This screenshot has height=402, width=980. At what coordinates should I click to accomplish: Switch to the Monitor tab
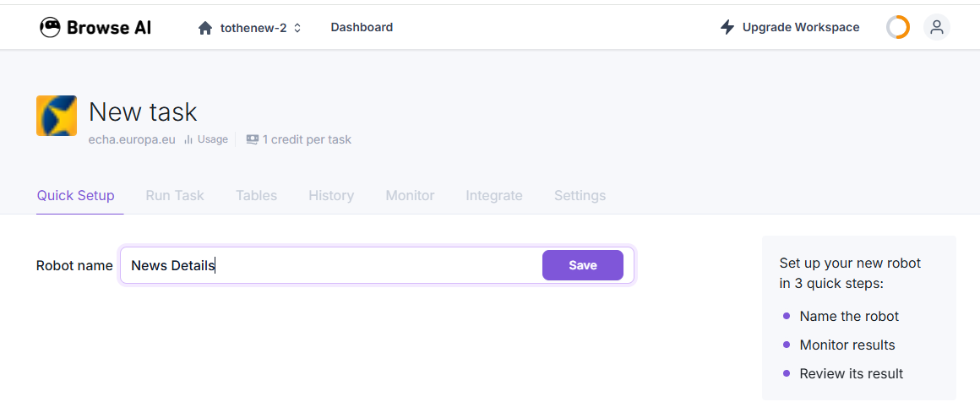(x=410, y=195)
